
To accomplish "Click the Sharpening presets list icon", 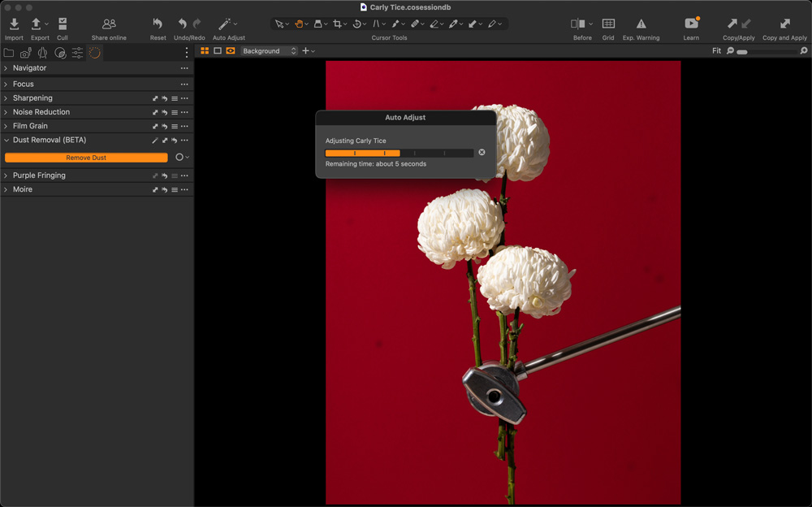I will pos(175,98).
